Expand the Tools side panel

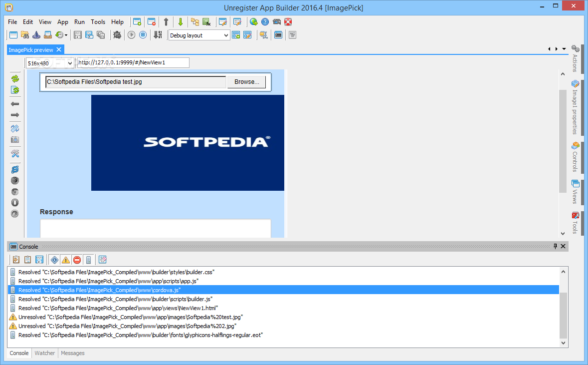pyautogui.click(x=575, y=223)
